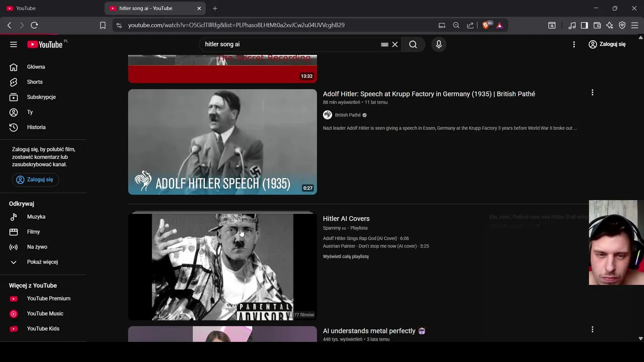
Task: Open Adolf Hitler Speech 1935 video thumbnail
Action: point(222,142)
